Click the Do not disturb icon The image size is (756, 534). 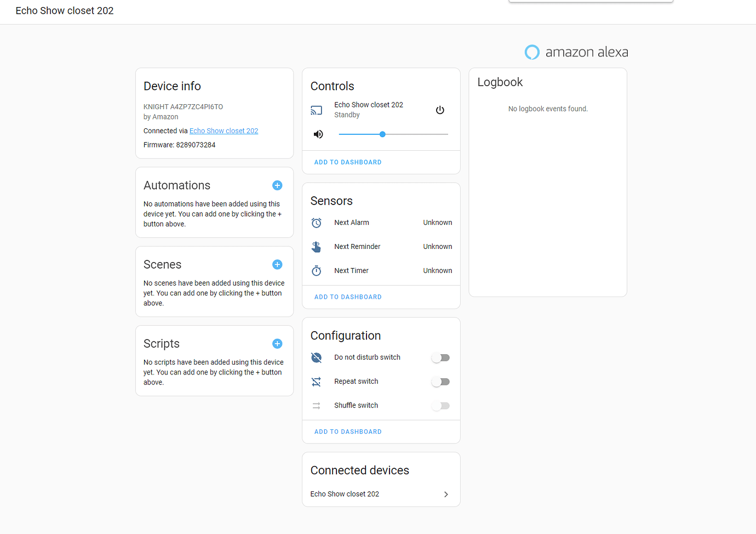coord(317,357)
